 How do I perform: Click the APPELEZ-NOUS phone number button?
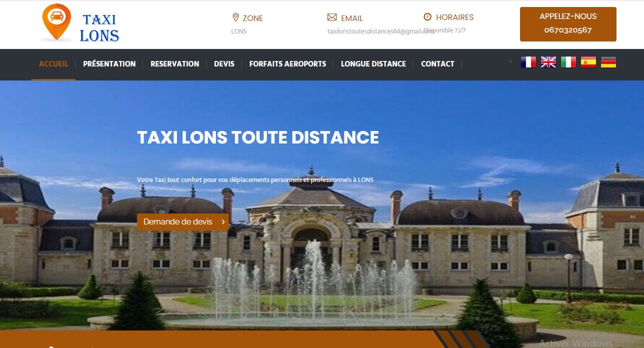(x=567, y=24)
